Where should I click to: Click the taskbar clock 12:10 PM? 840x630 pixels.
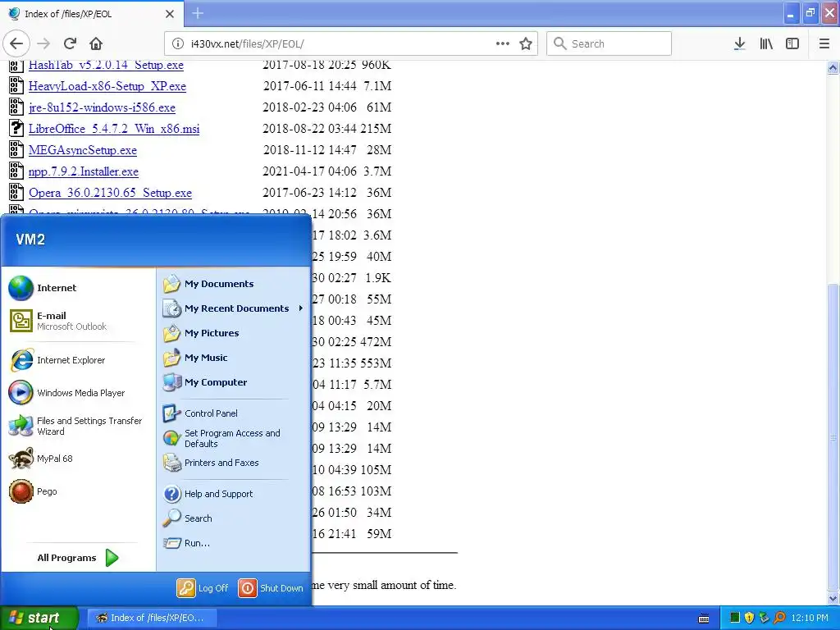(810, 618)
